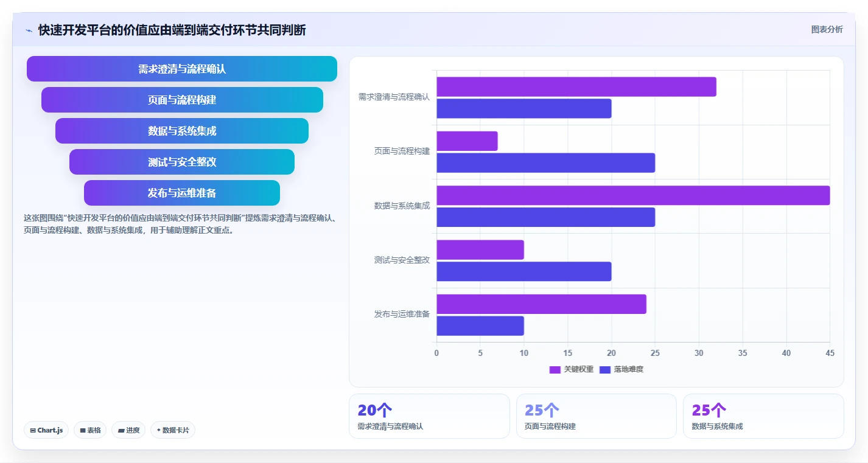
Task: Click 关键权重 bar for 测试与安全整改
Action: coord(480,250)
